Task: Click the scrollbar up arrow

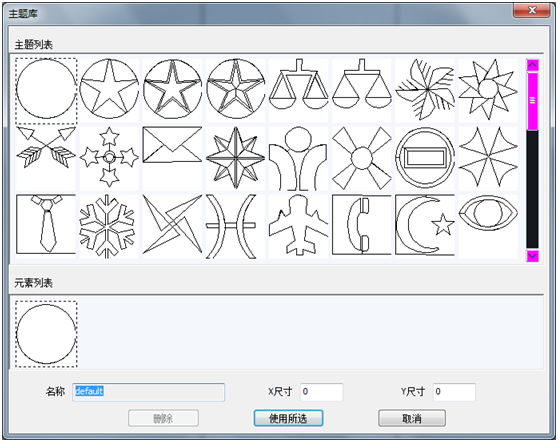Action: [532, 65]
